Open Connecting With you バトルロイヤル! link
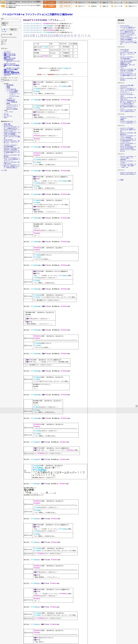Image resolution: width=138 pixels, height=644 pixels. click(x=12, y=74)
